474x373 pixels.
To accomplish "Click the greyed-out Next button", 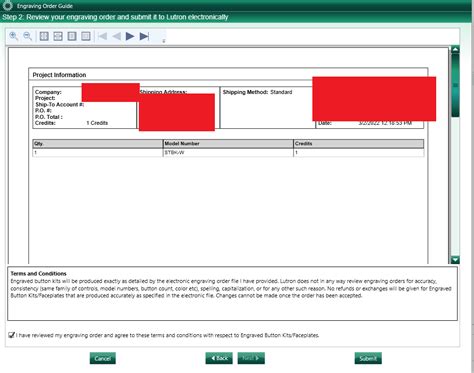I will tap(251, 358).
